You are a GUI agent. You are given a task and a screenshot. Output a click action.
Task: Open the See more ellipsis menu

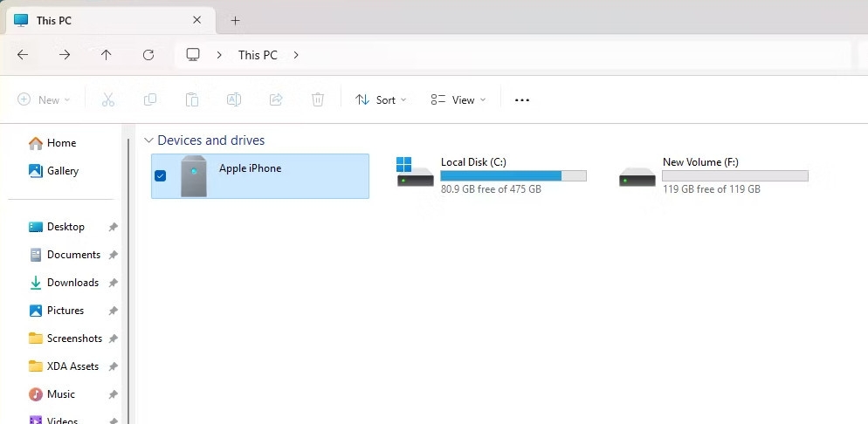pos(522,100)
